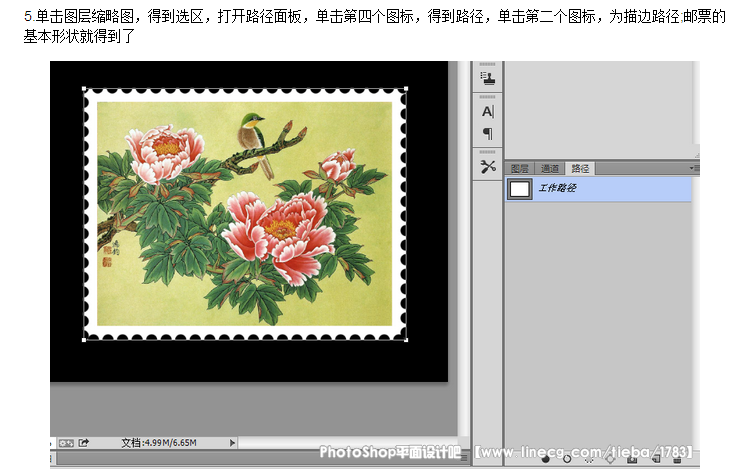Image resolution: width=743 pixels, height=469 pixels.
Task: Click the top-left path anchor point
Action: pyautogui.click(x=84, y=89)
